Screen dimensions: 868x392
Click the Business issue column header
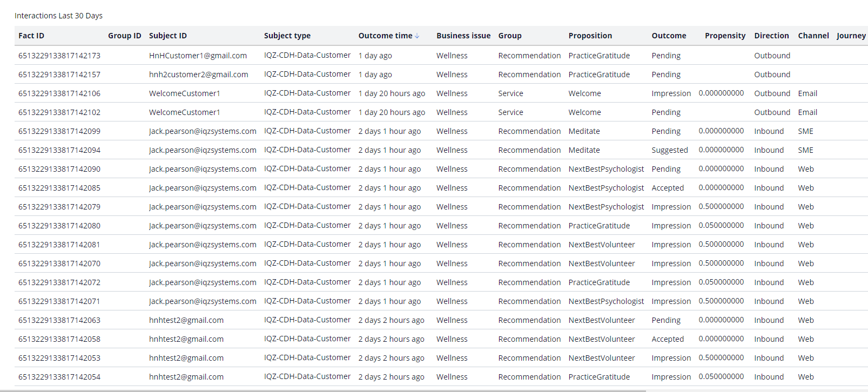point(463,36)
